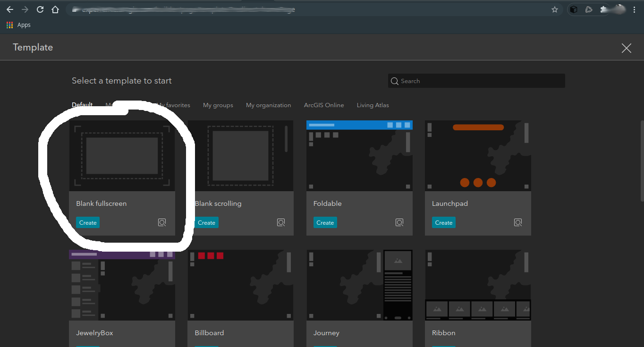Create app from Launchpad template

coord(443,223)
